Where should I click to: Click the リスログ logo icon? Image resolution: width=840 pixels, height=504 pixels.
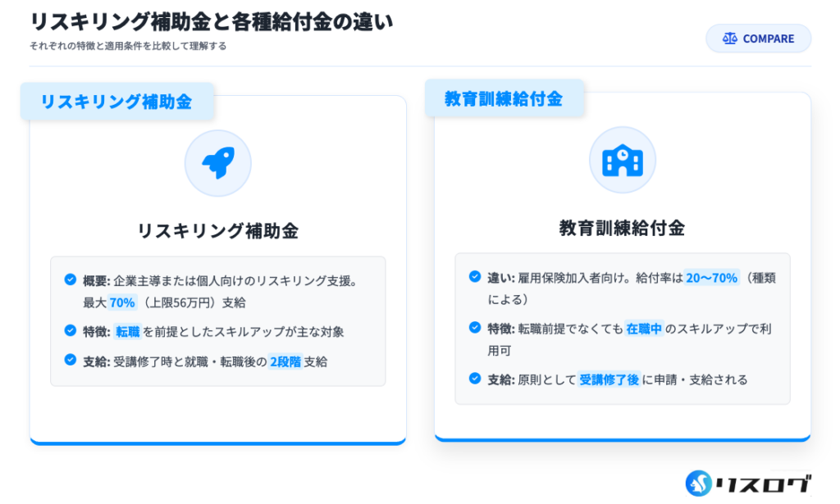tap(699, 484)
